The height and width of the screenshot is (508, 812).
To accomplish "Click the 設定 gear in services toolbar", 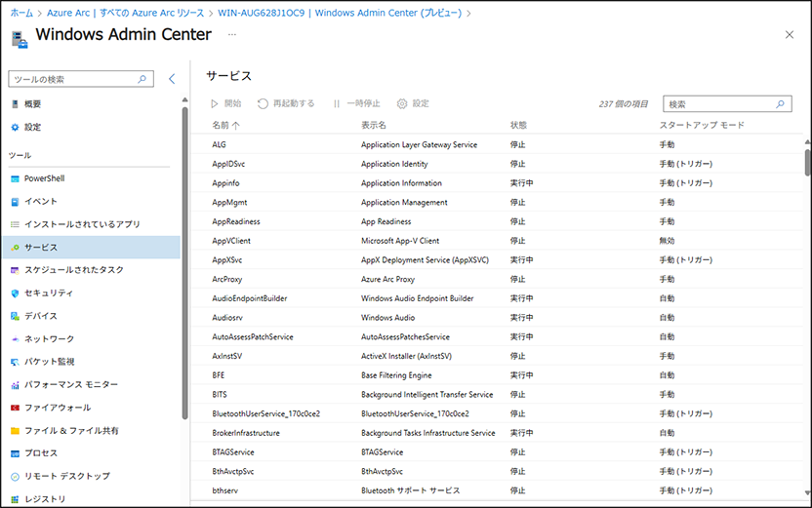I will pos(413,103).
